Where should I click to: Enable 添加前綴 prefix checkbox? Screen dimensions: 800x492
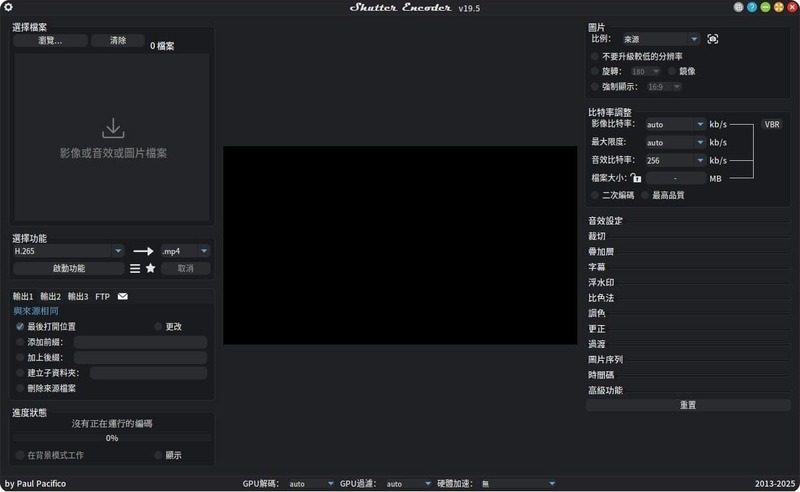point(20,342)
